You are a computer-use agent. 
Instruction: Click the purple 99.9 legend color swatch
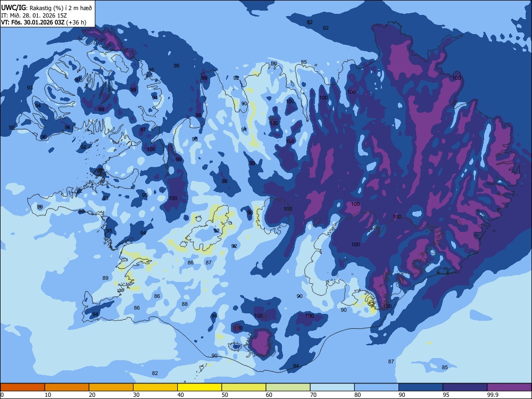[x=509, y=387]
